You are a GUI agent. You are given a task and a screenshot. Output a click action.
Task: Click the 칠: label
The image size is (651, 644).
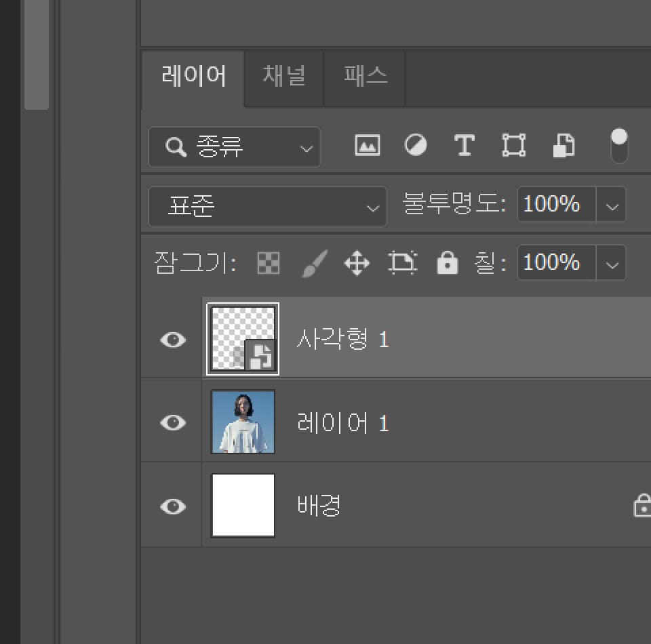(490, 263)
